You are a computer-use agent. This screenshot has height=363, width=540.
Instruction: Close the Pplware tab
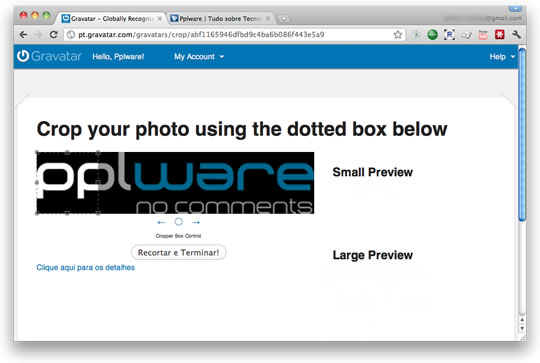click(x=268, y=19)
